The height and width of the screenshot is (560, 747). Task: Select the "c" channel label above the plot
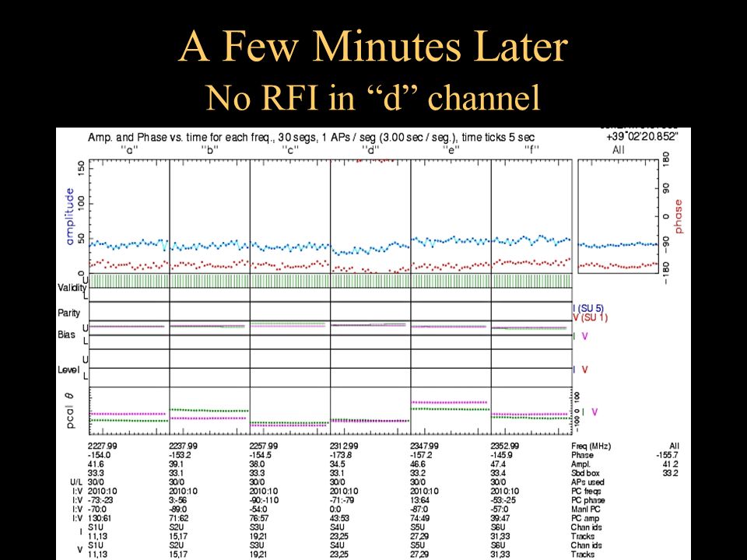290,149
